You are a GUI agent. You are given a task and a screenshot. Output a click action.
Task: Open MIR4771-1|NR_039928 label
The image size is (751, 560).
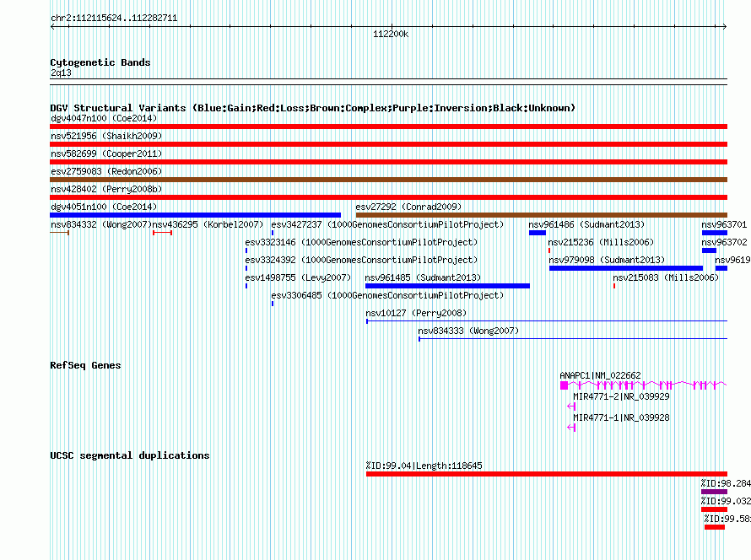click(621, 417)
